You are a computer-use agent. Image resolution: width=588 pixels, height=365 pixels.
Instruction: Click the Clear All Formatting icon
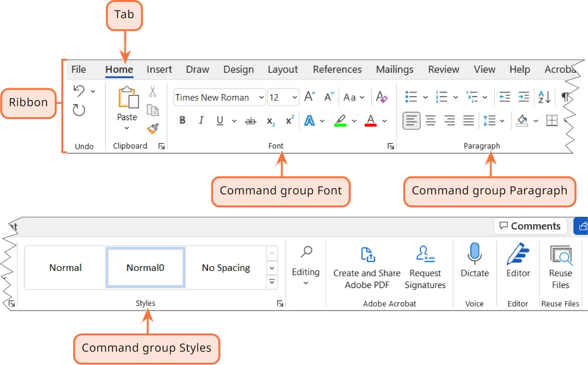tap(382, 97)
